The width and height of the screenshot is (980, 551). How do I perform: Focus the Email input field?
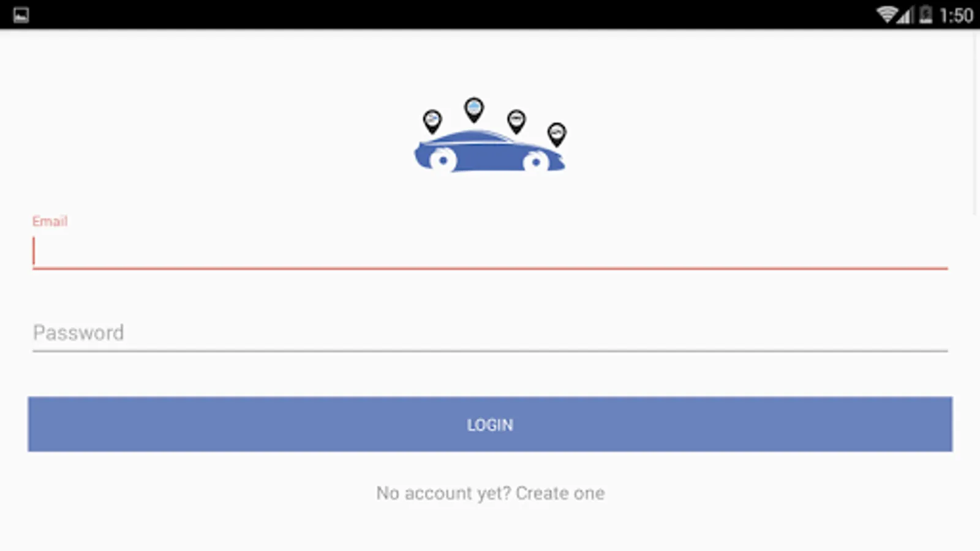pyautogui.click(x=490, y=252)
